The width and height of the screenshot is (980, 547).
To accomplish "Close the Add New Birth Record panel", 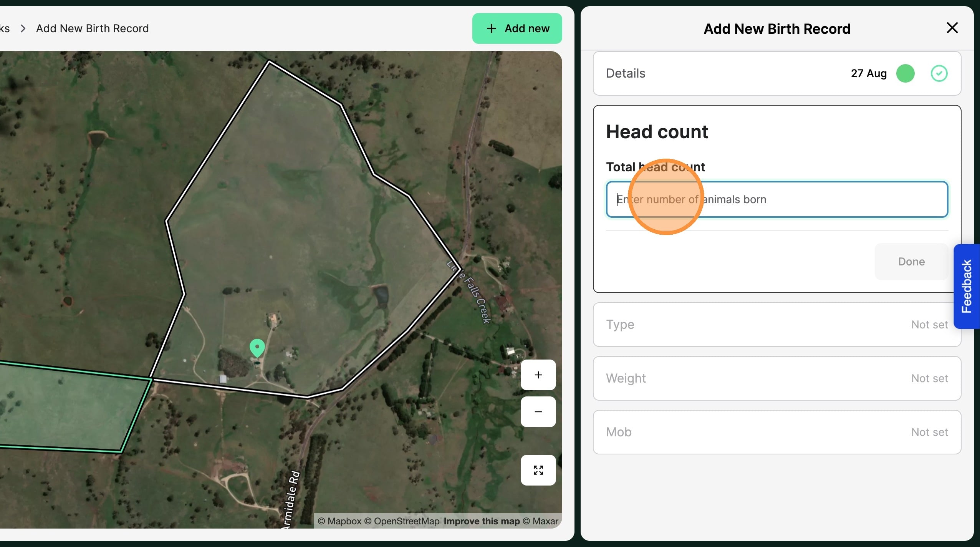I will point(952,28).
